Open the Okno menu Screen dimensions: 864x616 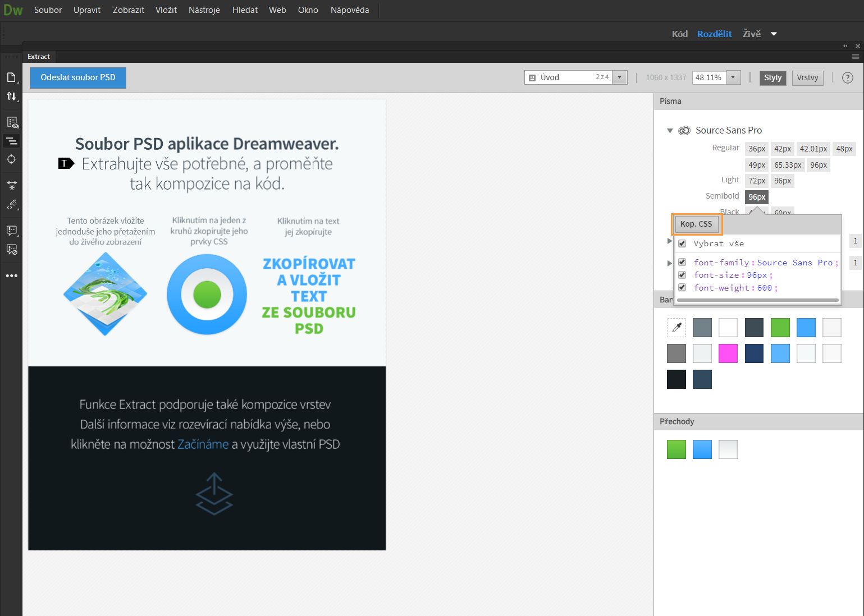308,10
